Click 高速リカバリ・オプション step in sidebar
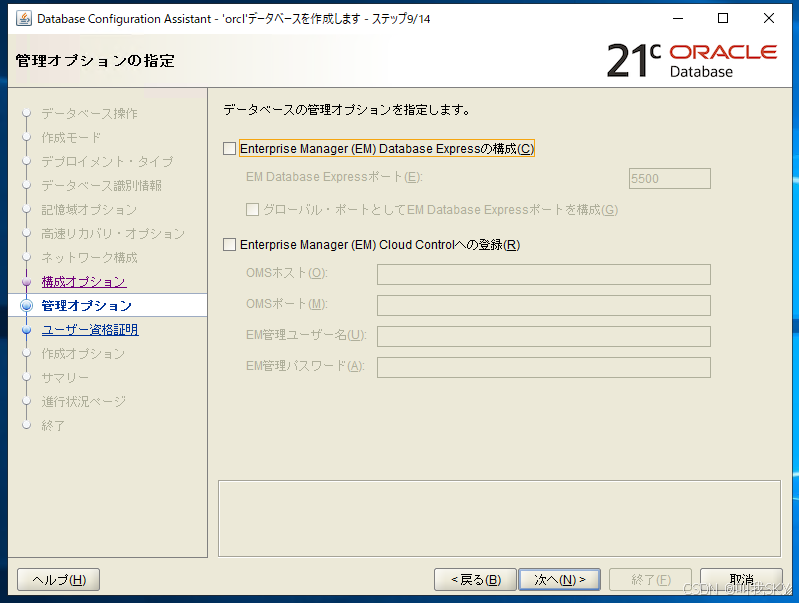Screen dimensions: 799x603 point(113,233)
